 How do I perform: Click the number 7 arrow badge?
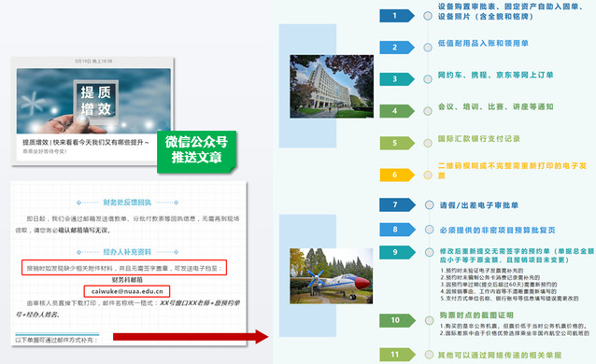click(x=397, y=204)
